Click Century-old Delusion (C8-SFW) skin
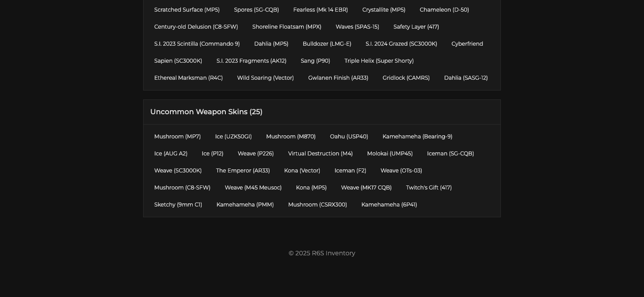This screenshot has height=297, width=644. tap(196, 27)
